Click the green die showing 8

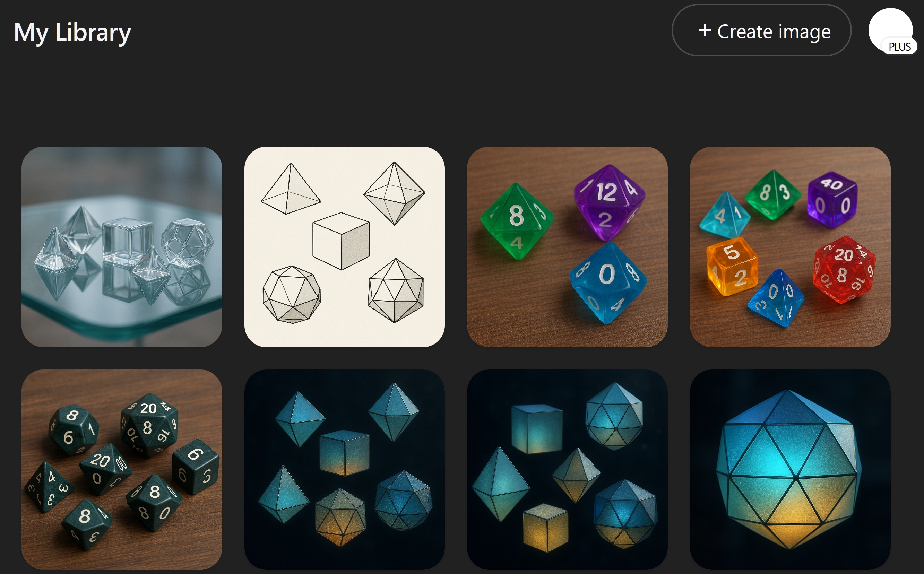click(517, 222)
